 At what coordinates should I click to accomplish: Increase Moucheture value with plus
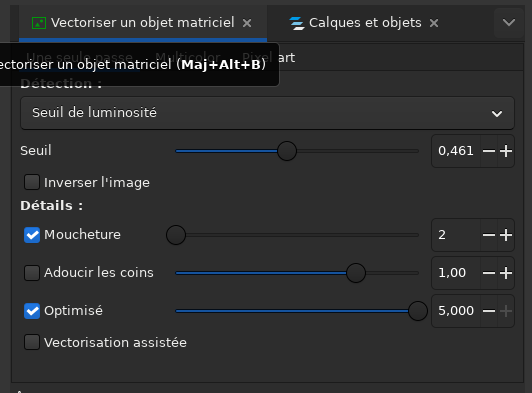coord(506,235)
